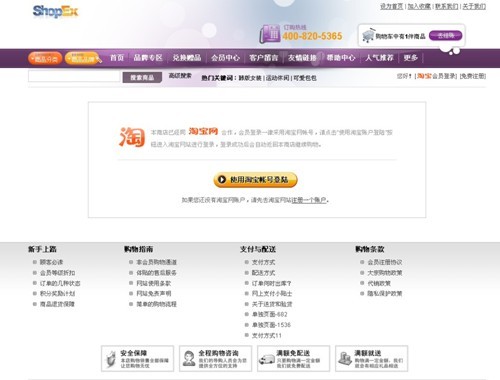Viewport: 500px width, 380px height.
Task: Click the 使用淘宝帐号登陆 login button
Action: (255, 180)
